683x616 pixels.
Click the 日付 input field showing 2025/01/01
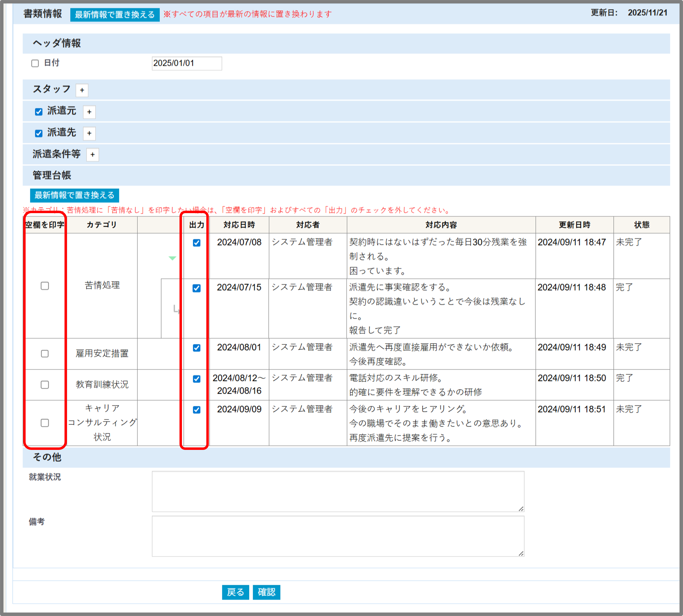click(187, 63)
